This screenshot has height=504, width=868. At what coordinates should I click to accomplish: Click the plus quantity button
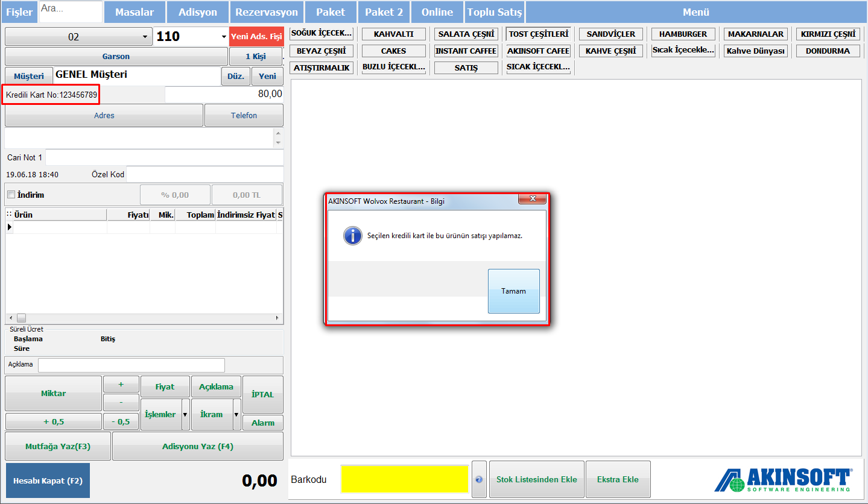click(121, 385)
